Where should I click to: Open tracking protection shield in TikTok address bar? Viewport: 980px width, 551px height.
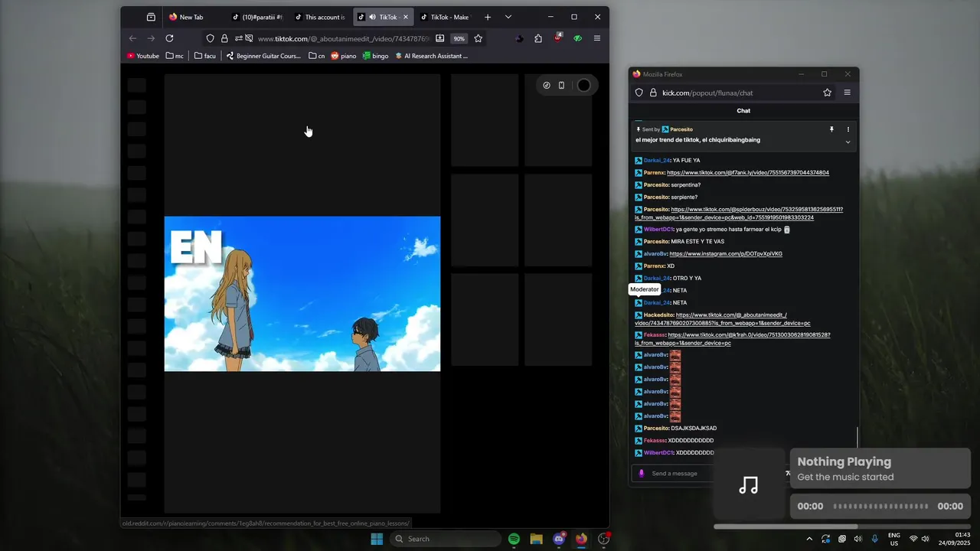point(211,38)
